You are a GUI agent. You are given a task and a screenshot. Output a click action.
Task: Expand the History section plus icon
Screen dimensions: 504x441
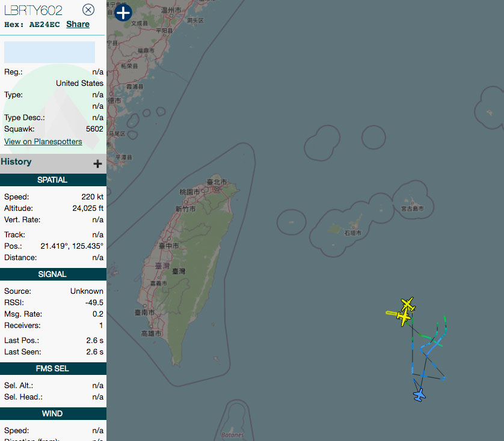pos(97,164)
